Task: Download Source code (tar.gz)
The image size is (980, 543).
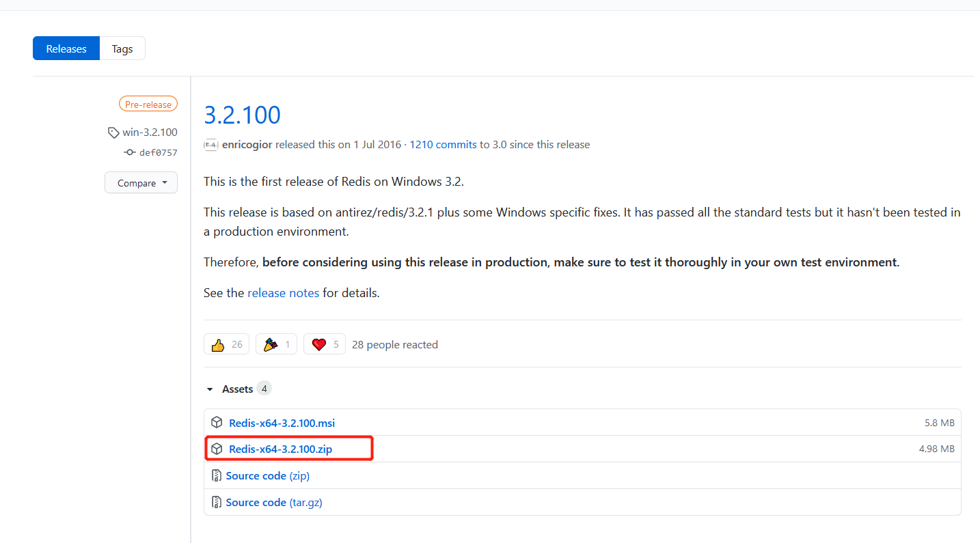Action: click(x=274, y=503)
